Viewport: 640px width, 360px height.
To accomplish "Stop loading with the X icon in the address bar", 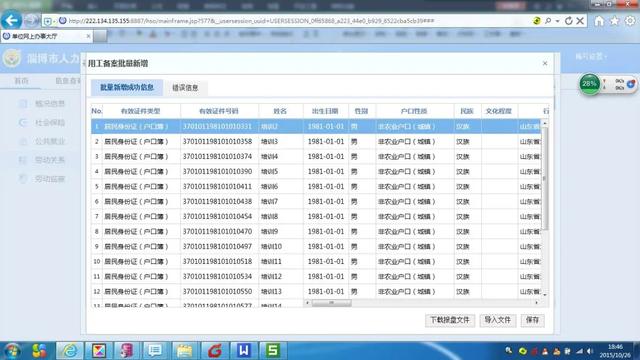I will click(x=580, y=21).
